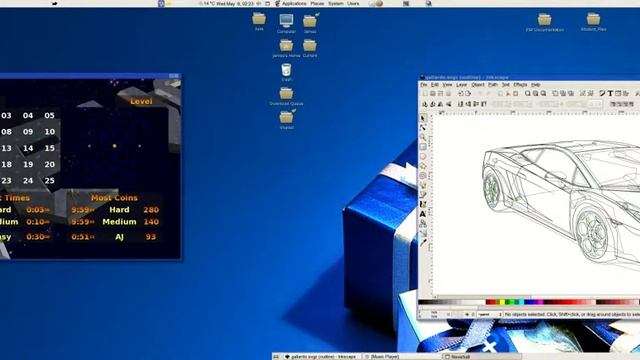Select the Connector tool in Inkscape toolbox
The height and width of the screenshot is (360, 640).
[x=423, y=223]
